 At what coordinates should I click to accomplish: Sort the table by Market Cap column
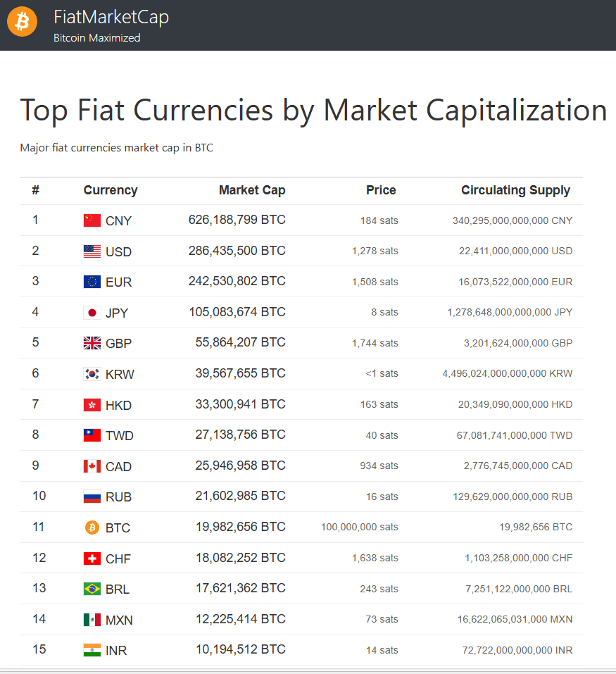[252, 190]
